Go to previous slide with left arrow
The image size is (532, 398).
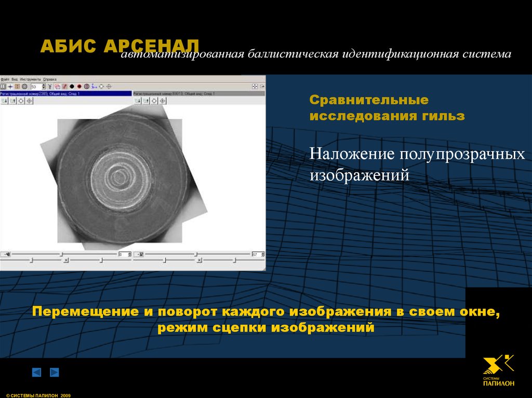(36, 372)
